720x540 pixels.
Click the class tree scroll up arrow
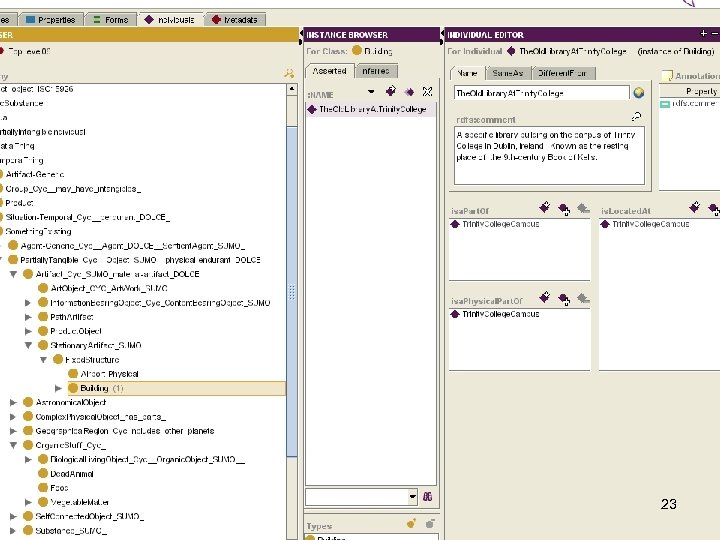coord(292,89)
